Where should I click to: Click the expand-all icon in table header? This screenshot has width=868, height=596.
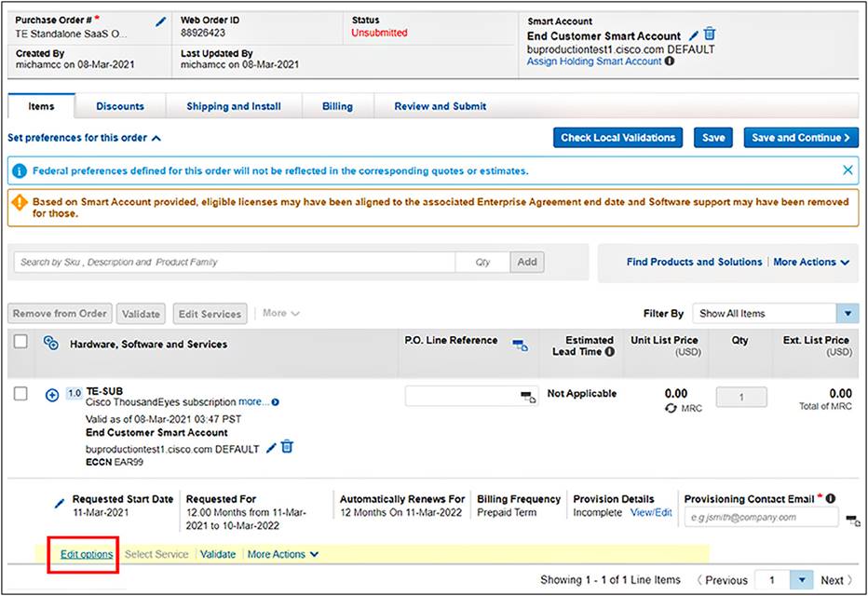[x=51, y=343]
